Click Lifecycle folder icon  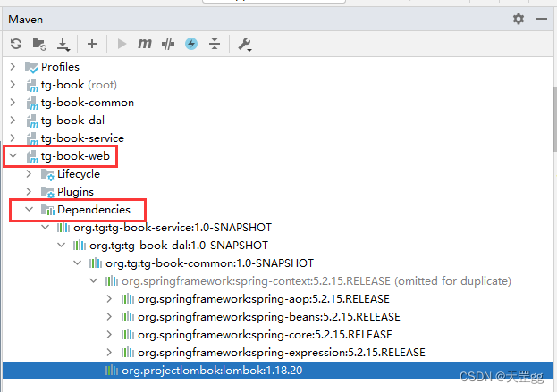(47, 174)
